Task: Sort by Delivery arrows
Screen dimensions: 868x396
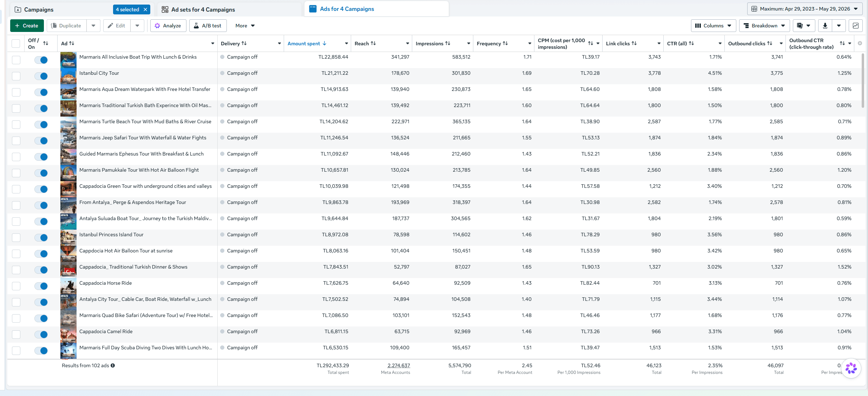Action: pyautogui.click(x=244, y=43)
